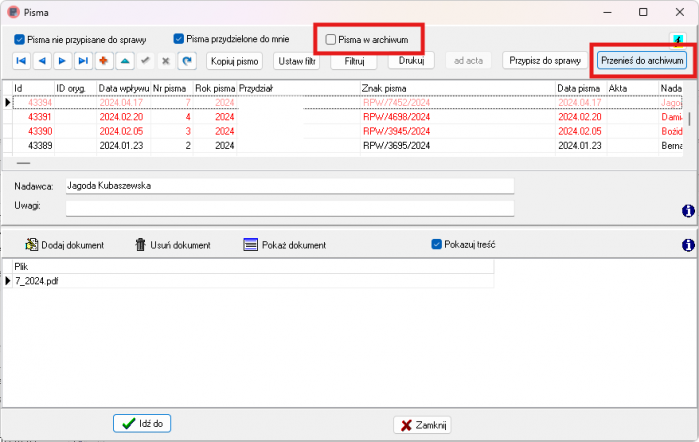Add new record with orange plus

click(104, 61)
